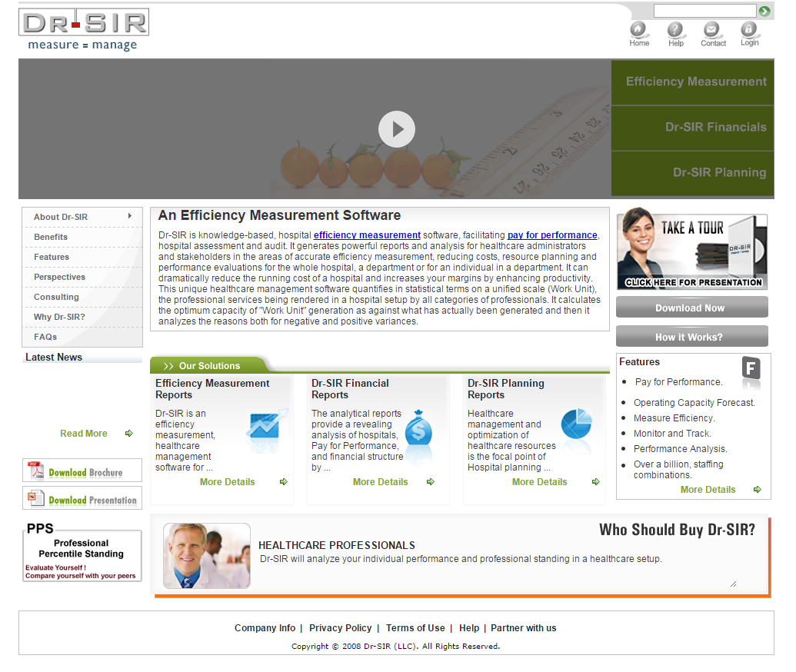Screen dimensions: 796x672
Task: Click the Financial Reports money bag icon
Action: (419, 427)
